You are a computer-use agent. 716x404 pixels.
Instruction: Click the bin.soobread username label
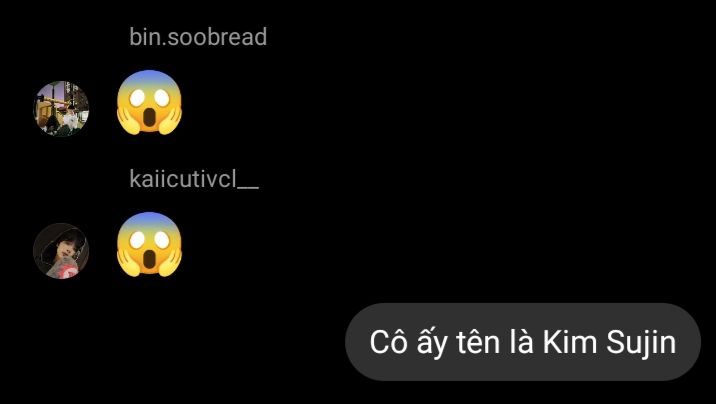tap(198, 37)
